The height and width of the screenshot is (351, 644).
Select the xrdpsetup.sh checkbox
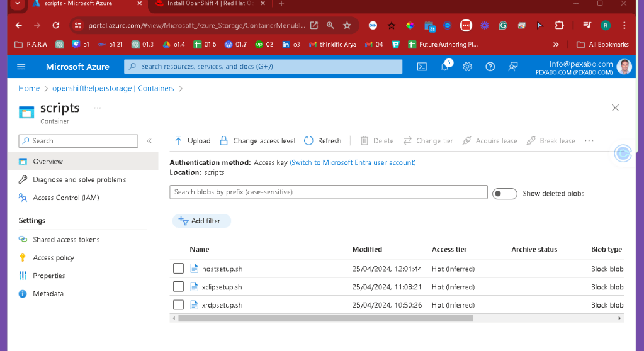(178, 304)
